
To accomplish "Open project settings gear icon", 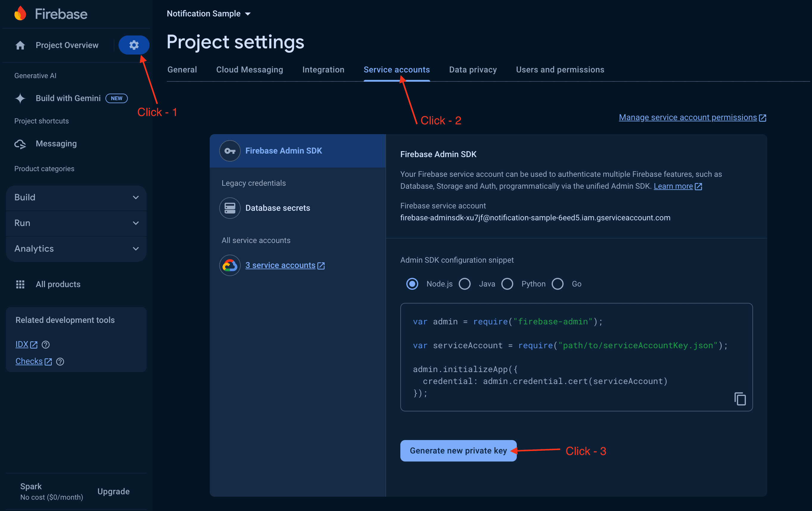I will click(x=134, y=45).
